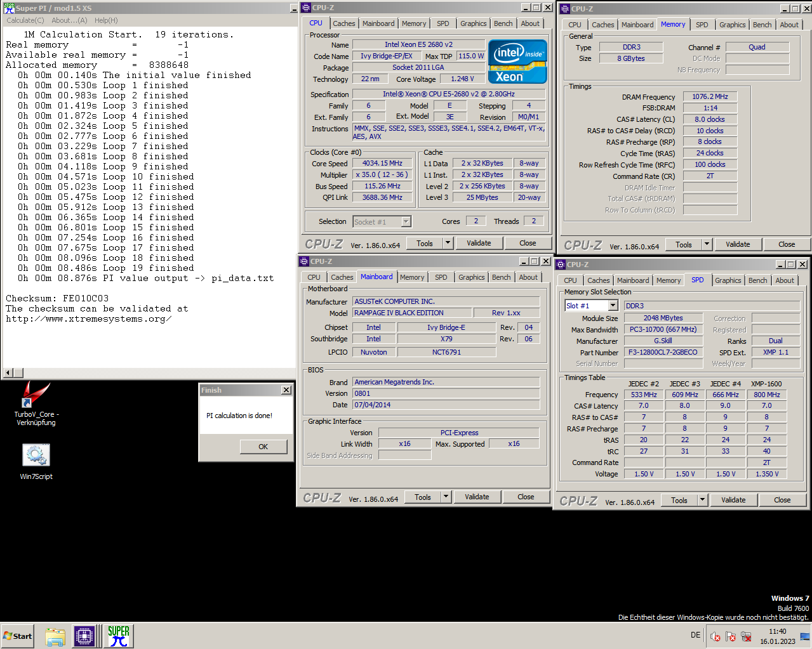812x649 pixels.
Task: Click the show desktop monitor icon in the tray
Action: [x=804, y=636]
